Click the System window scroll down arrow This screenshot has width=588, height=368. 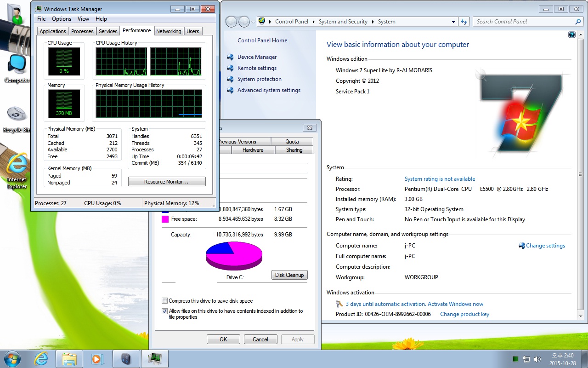[580, 316]
